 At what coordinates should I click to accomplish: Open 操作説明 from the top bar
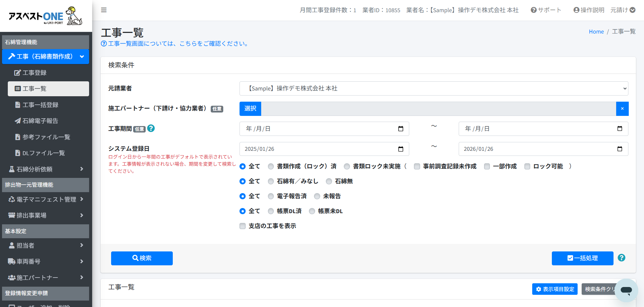pos(589,10)
